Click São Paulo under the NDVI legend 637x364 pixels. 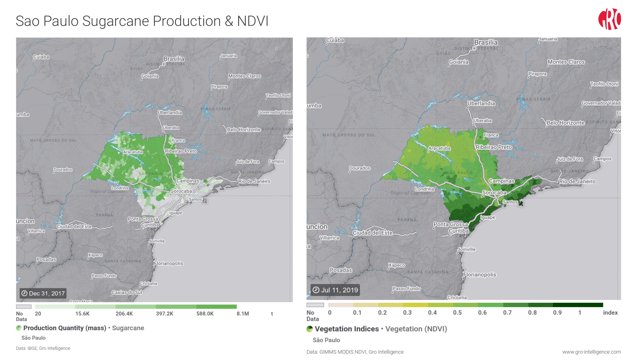[326, 340]
